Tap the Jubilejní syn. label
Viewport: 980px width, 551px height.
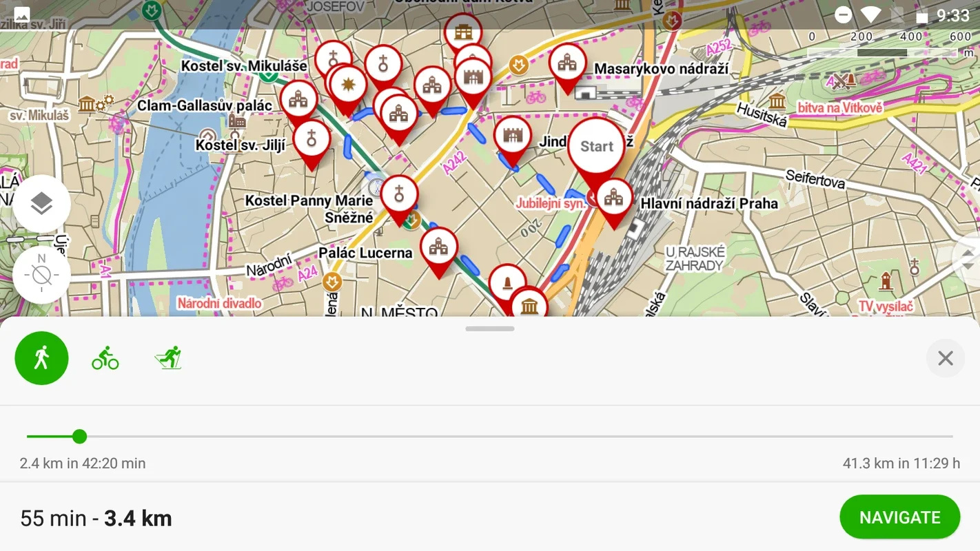551,203
